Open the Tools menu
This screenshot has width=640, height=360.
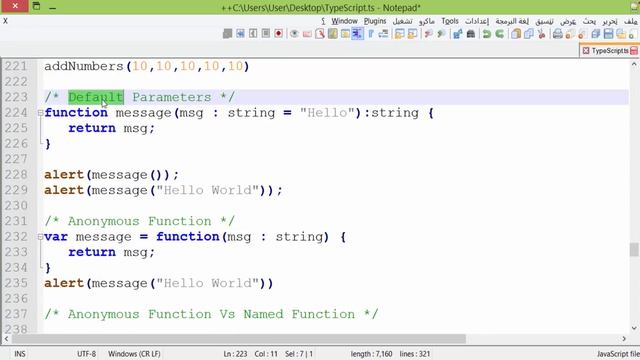450,21
